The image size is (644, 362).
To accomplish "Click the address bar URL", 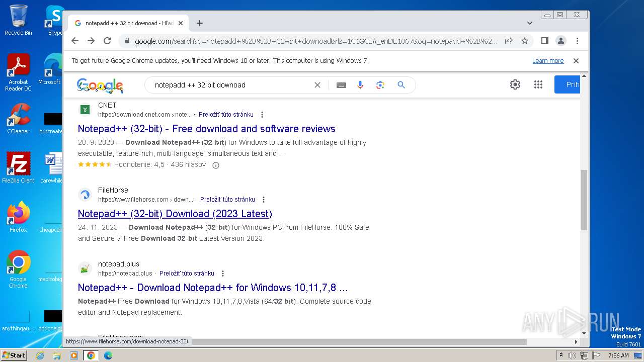I will pos(316,41).
